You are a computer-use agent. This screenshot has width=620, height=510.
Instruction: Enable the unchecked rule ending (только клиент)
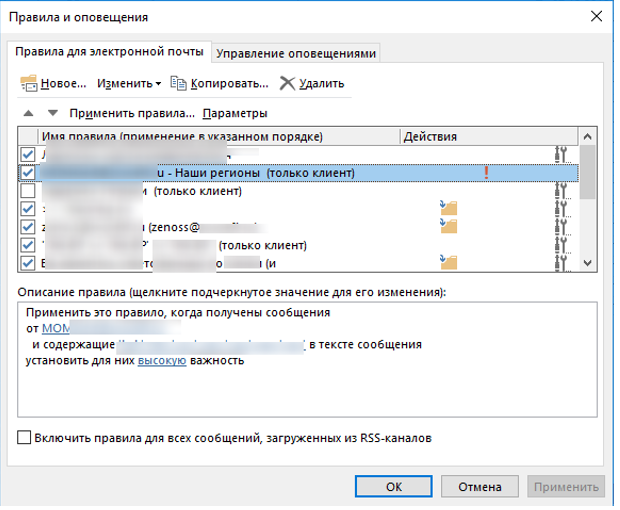(x=28, y=191)
